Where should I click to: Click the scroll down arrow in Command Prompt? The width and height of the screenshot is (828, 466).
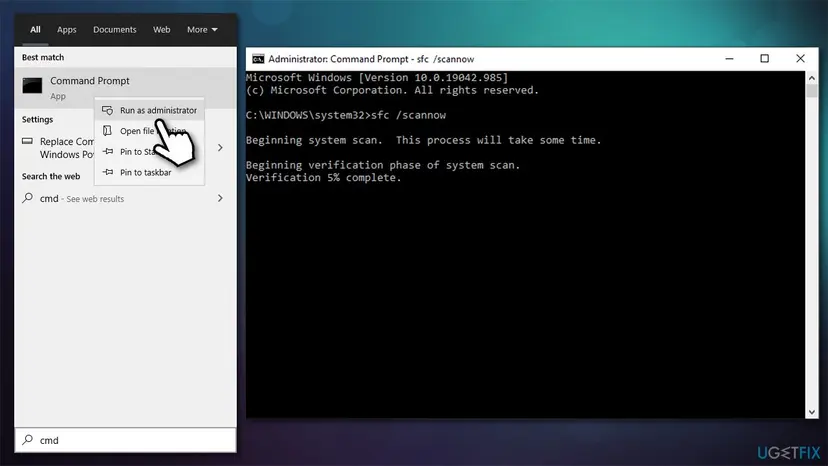(812, 412)
